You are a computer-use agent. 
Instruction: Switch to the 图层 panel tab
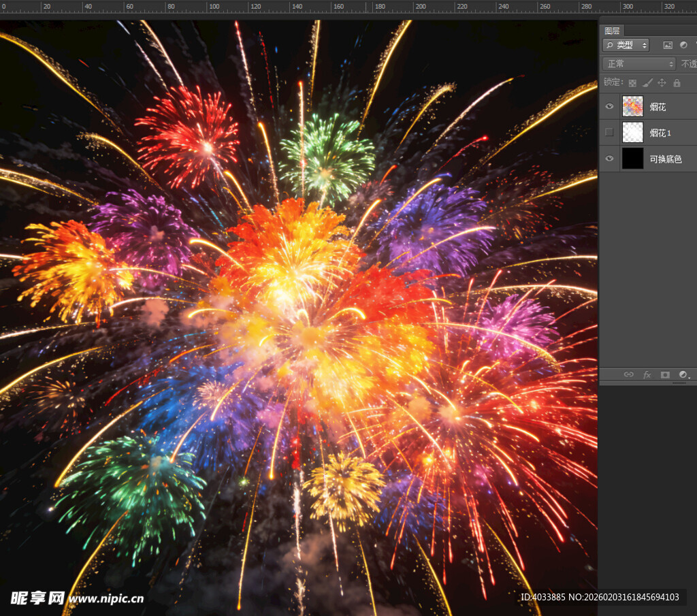coord(612,31)
